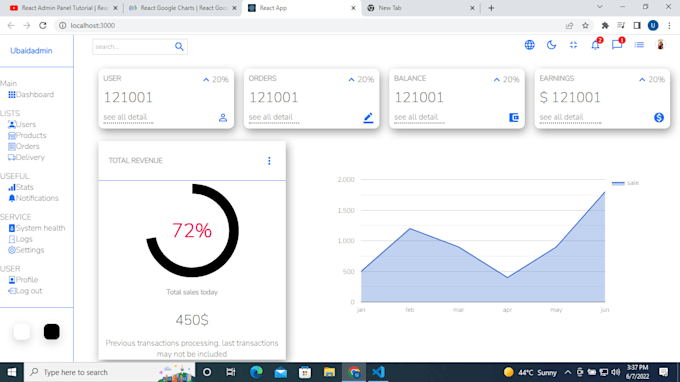The width and height of the screenshot is (680, 382).
Task: Select the white theme color swatch
Action: point(22,332)
